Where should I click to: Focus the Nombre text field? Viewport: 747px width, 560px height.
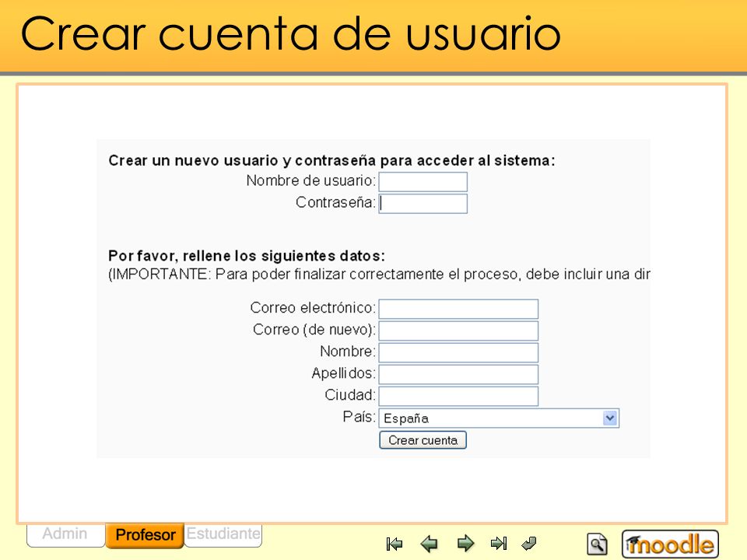[x=458, y=353]
